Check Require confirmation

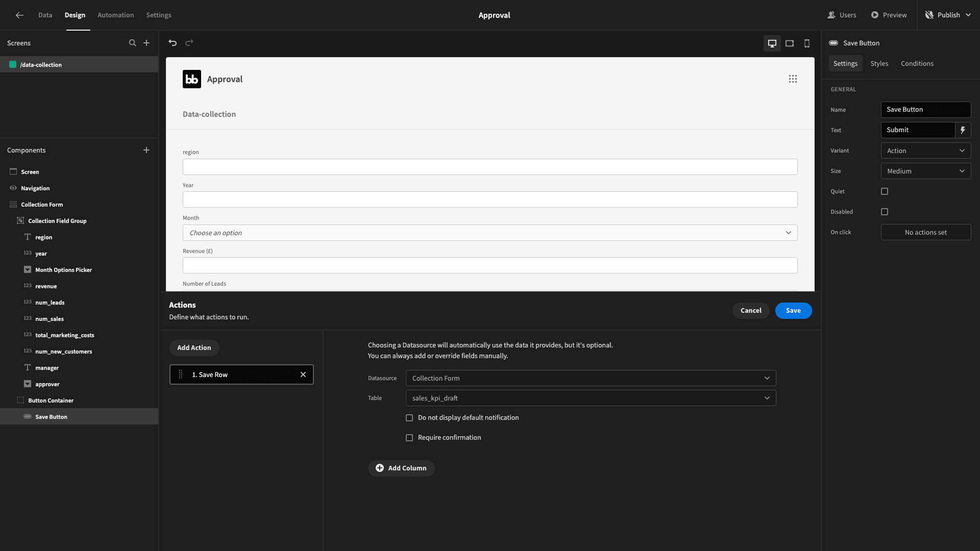point(409,438)
